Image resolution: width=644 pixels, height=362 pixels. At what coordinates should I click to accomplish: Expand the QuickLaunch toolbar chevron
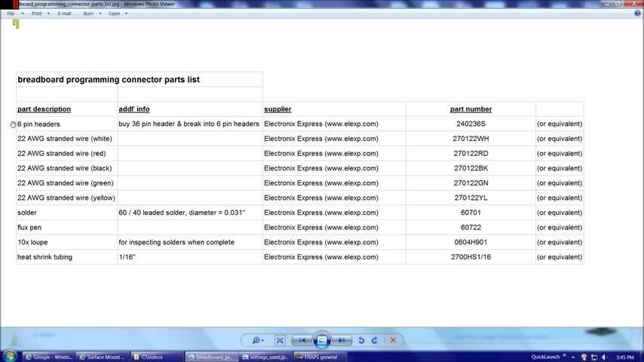(564, 356)
